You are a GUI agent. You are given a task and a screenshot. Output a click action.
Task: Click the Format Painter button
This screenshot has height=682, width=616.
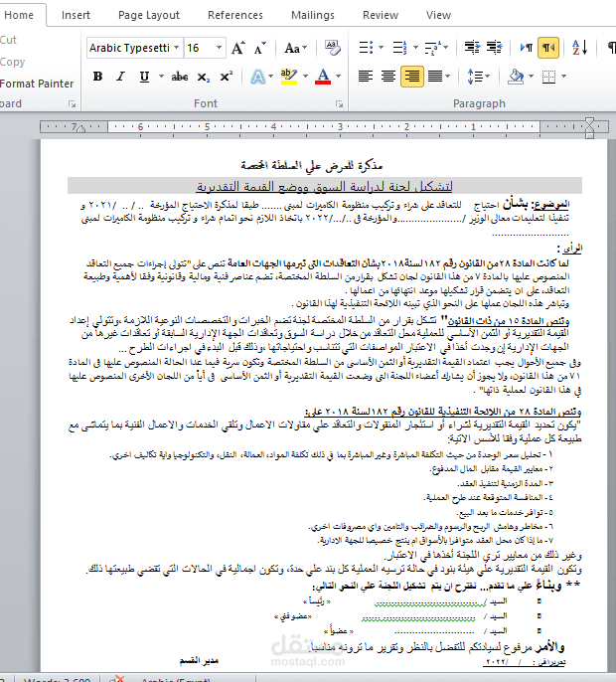tap(37, 84)
